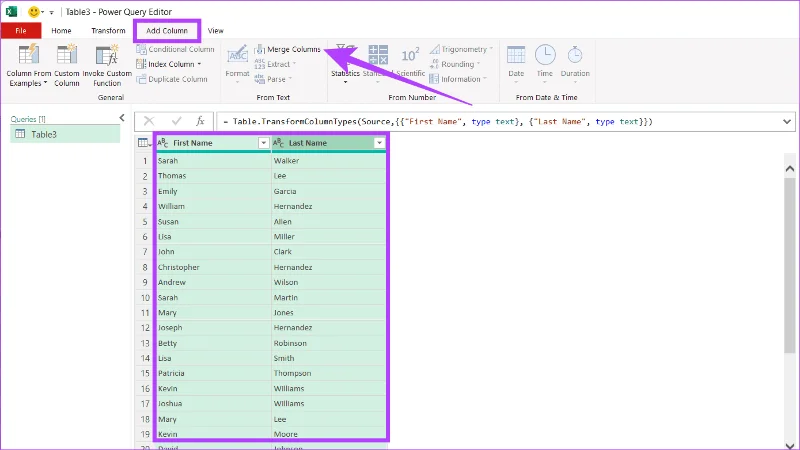800x450 pixels.
Task: Confirm formula with checkmark icon
Action: 177,121
